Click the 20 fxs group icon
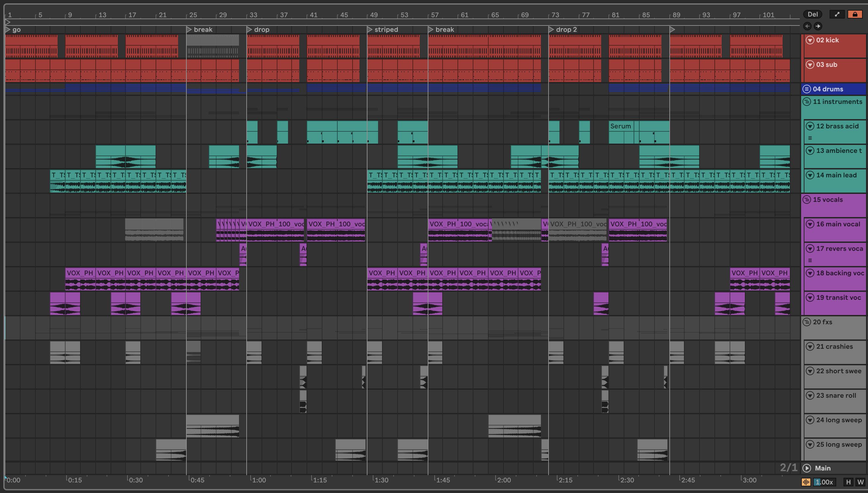This screenshot has height=493, width=868. click(807, 322)
